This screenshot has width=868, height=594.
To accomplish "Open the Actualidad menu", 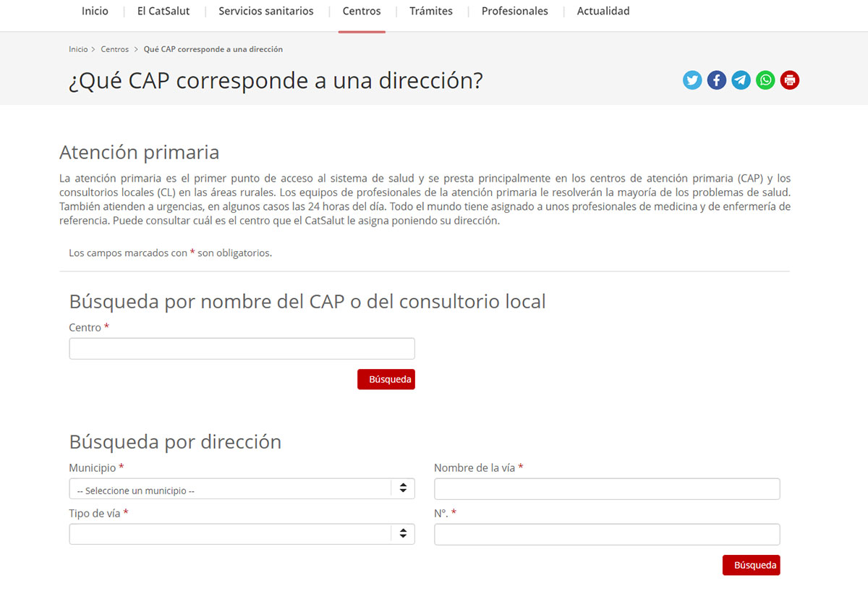I will click(x=603, y=12).
